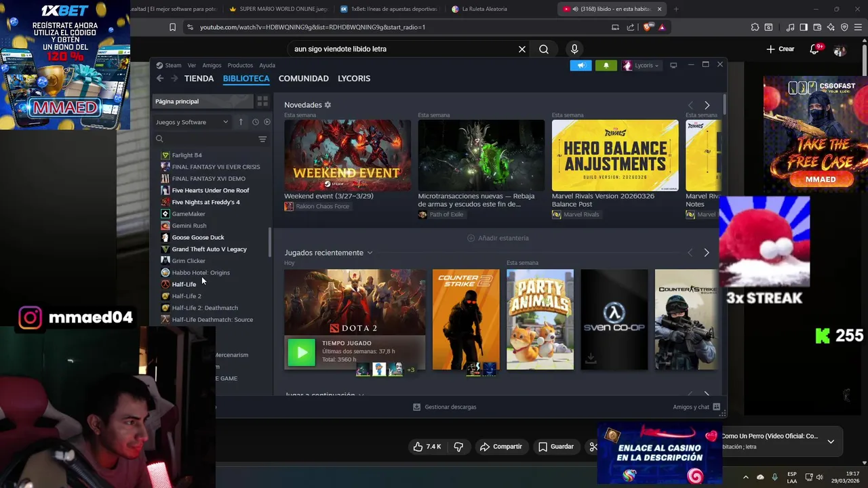The width and height of the screenshot is (868, 488).
Task: Go back with Steam's left arrow
Action: [160, 79]
